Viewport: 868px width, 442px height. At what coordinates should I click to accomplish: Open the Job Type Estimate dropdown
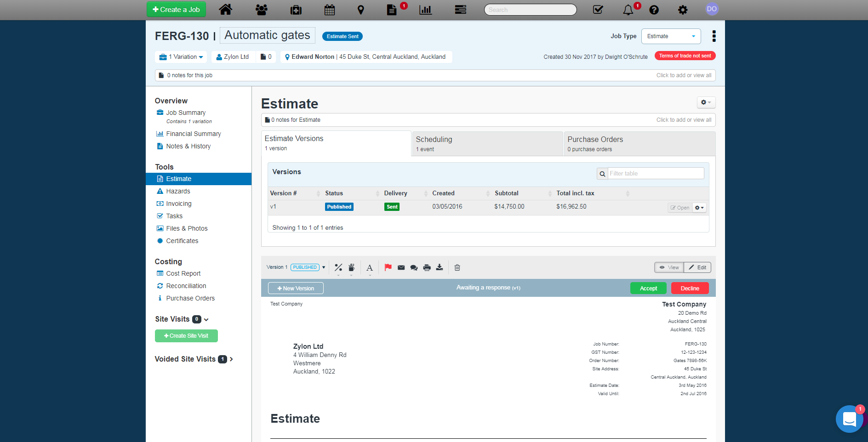click(671, 36)
